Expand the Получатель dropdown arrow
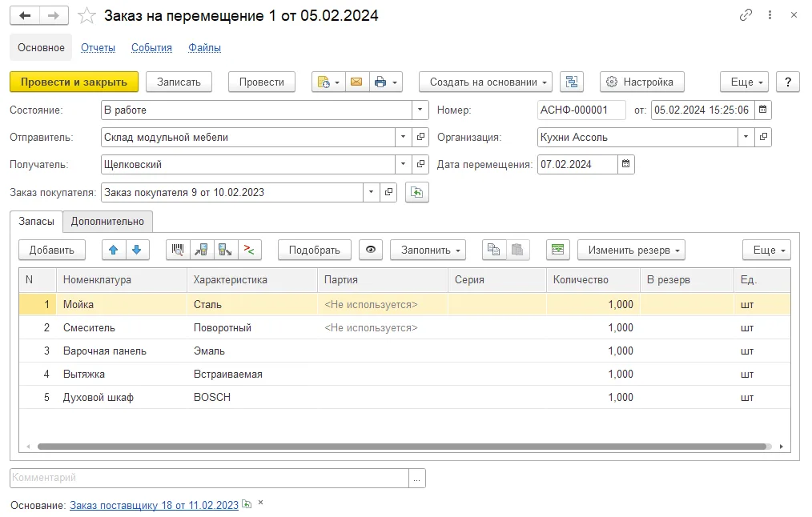The height and width of the screenshot is (517, 812). [403, 164]
